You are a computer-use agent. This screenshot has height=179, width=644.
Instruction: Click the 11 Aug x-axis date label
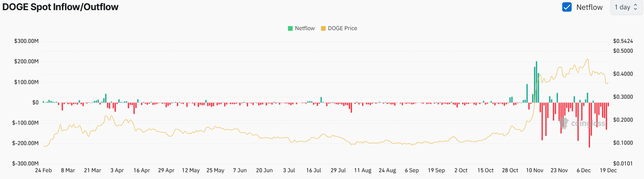click(x=363, y=170)
